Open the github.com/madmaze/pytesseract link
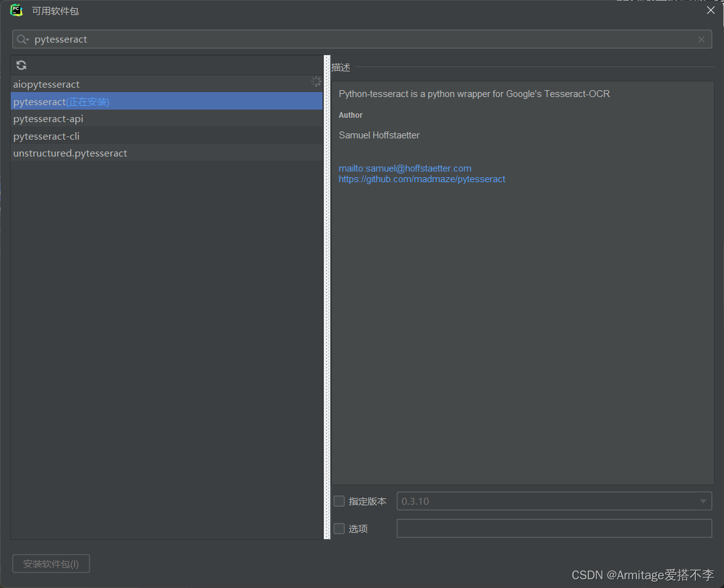Viewport: 724px width, 588px height. (x=421, y=179)
